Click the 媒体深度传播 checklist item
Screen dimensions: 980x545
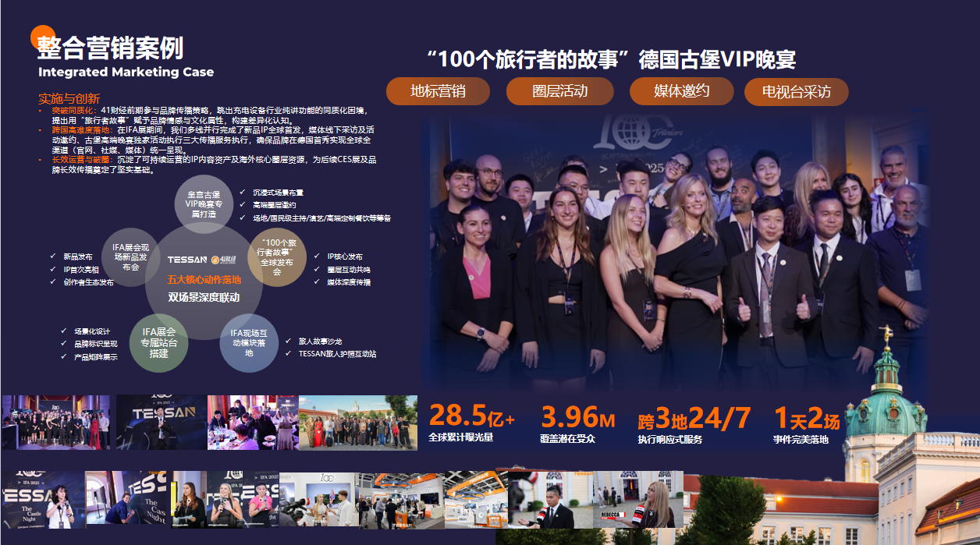click(348, 281)
